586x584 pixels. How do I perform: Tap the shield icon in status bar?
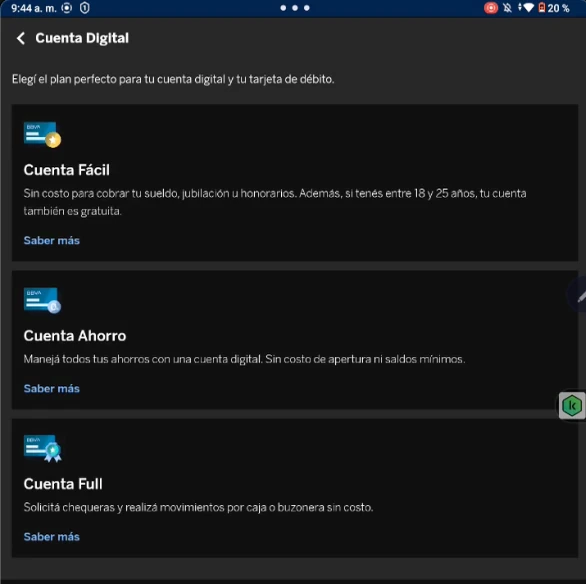pos(85,8)
